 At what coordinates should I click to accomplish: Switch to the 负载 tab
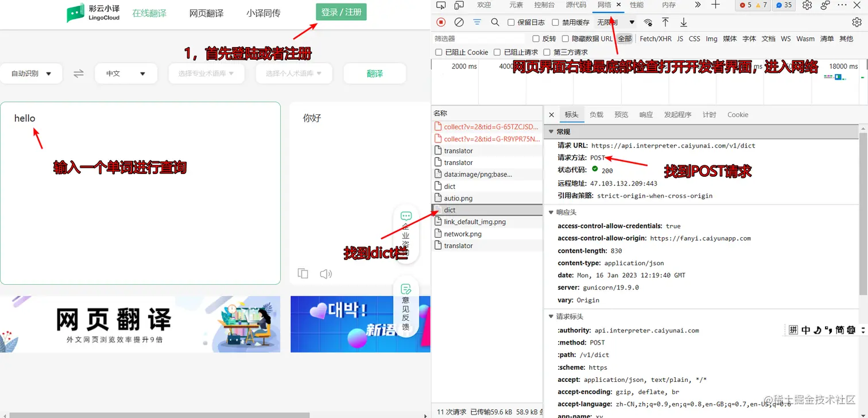point(596,115)
